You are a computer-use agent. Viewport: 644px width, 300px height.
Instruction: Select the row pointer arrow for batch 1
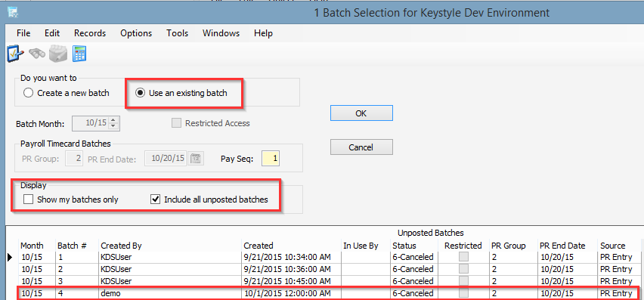[x=11, y=258]
